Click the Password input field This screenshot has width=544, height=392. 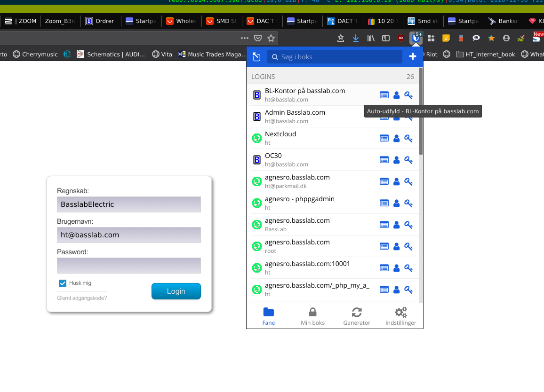[129, 266]
